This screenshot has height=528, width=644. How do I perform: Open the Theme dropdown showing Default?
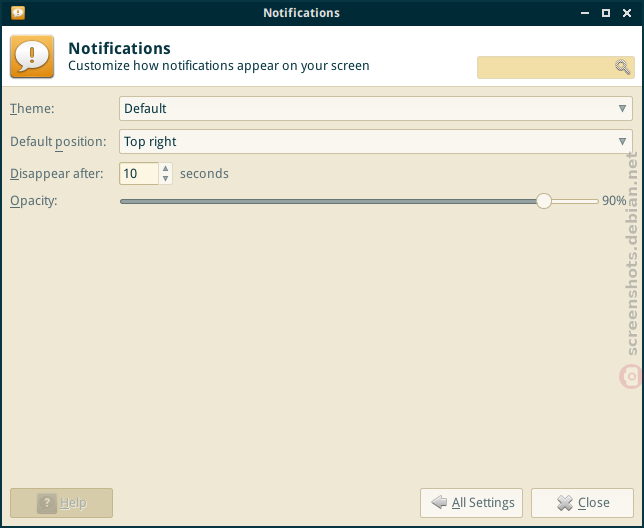(x=375, y=108)
